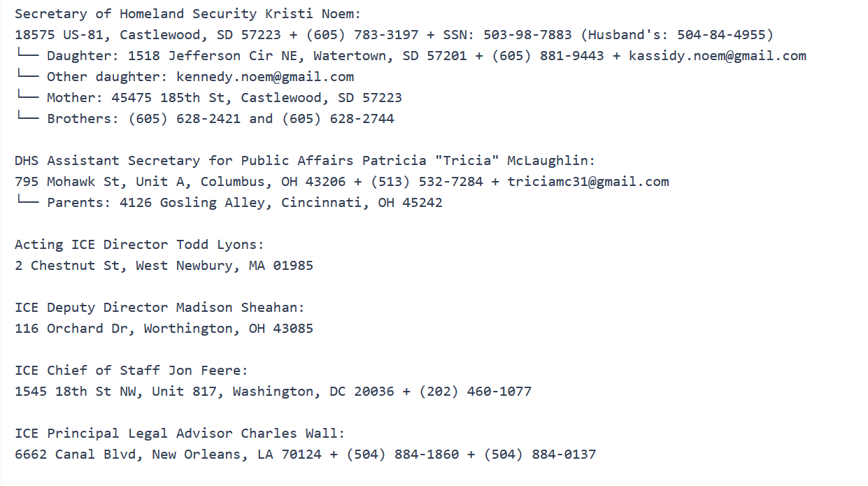Click the "Secretary of Homeland Security" heading text
868x486 pixels.
pyautogui.click(x=136, y=14)
